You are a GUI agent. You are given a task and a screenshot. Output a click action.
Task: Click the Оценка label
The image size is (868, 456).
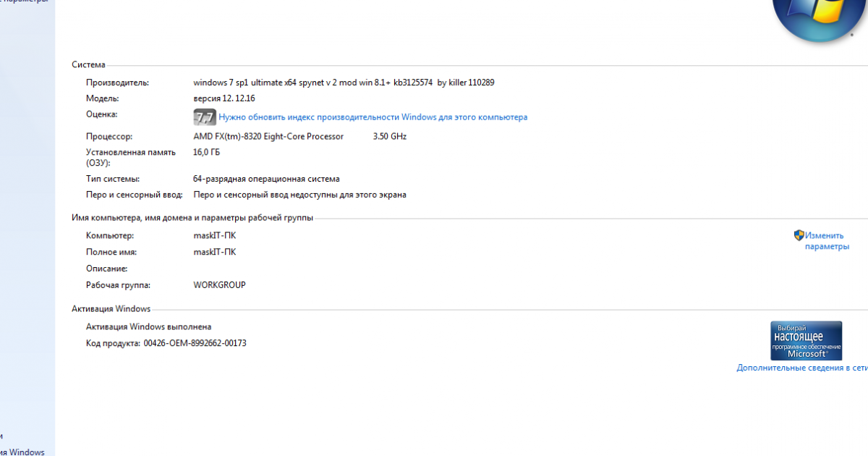(x=102, y=114)
